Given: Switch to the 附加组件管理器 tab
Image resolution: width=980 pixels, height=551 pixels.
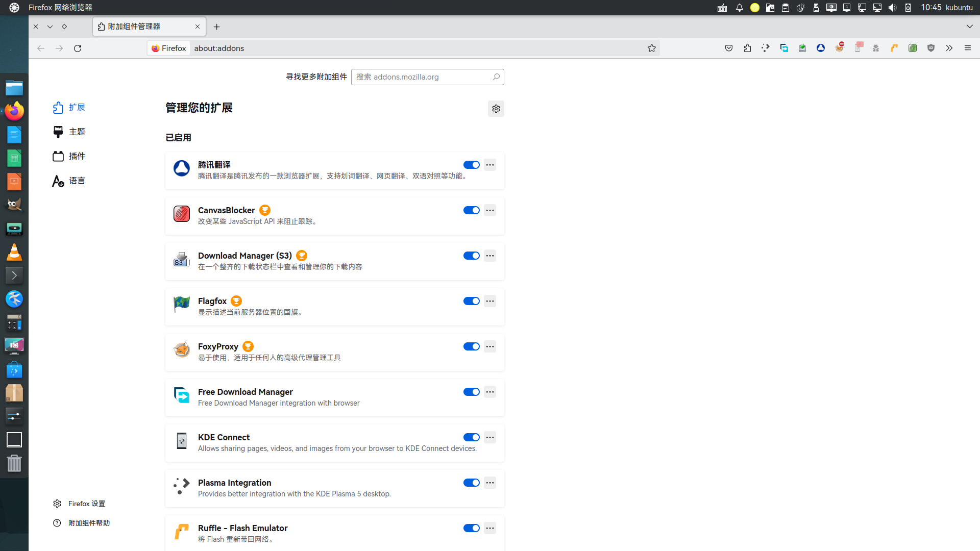Looking at the screenshot, I should tap(149, 27).
